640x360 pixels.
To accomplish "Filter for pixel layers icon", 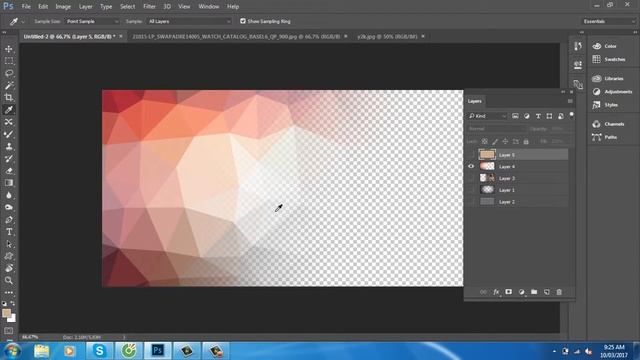I will (x=515, y=116).
